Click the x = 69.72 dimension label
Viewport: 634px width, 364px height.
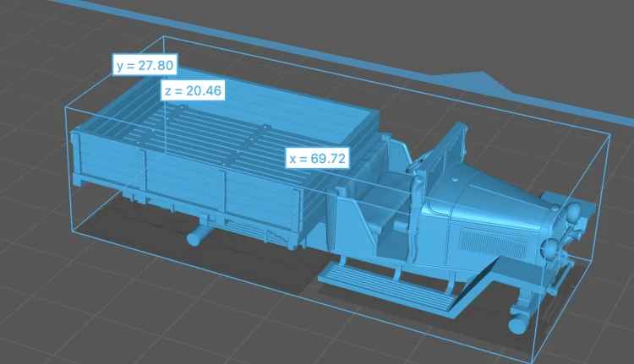318,158
